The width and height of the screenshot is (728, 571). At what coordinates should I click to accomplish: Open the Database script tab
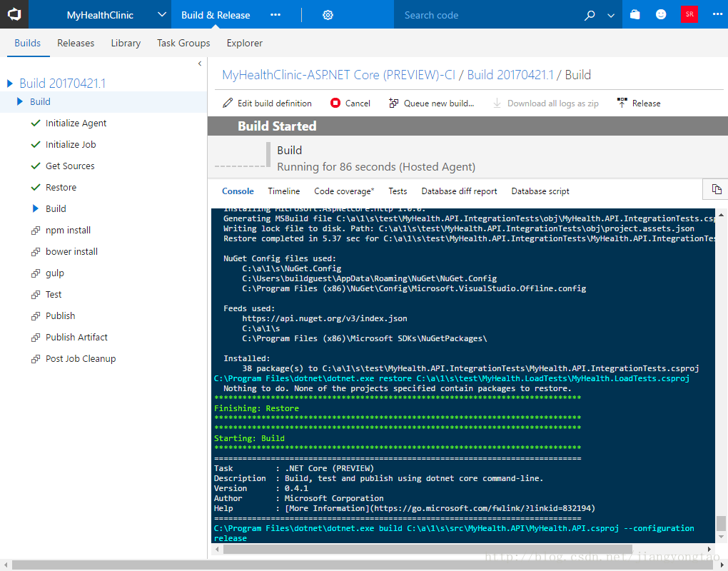coord(540,191)
